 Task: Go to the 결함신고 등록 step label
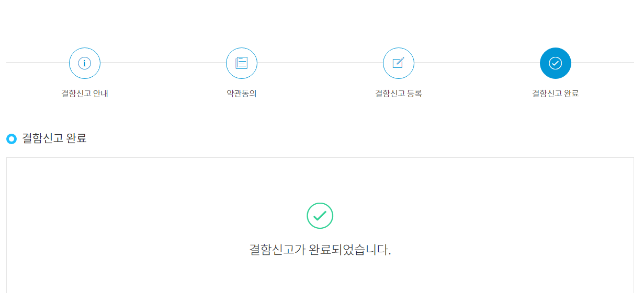tap(399, 94)
